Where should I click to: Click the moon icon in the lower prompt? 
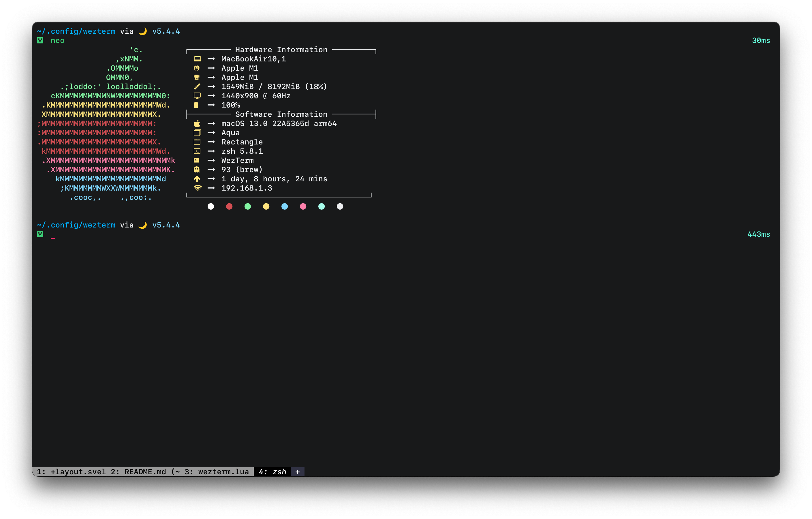[x=143, y=225]
